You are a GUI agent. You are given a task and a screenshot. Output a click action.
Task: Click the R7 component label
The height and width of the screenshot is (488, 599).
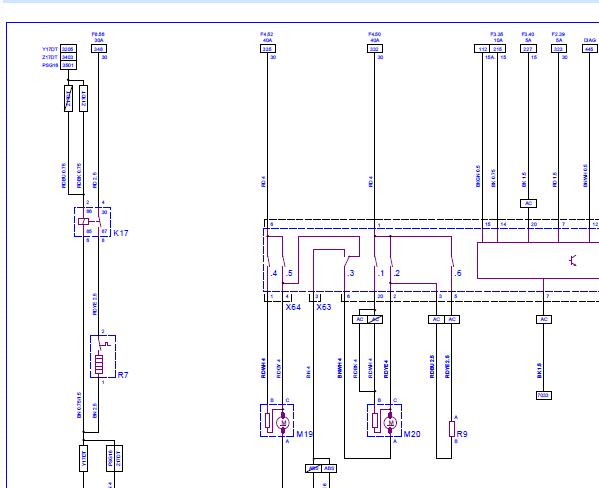(x=123, y=375)
